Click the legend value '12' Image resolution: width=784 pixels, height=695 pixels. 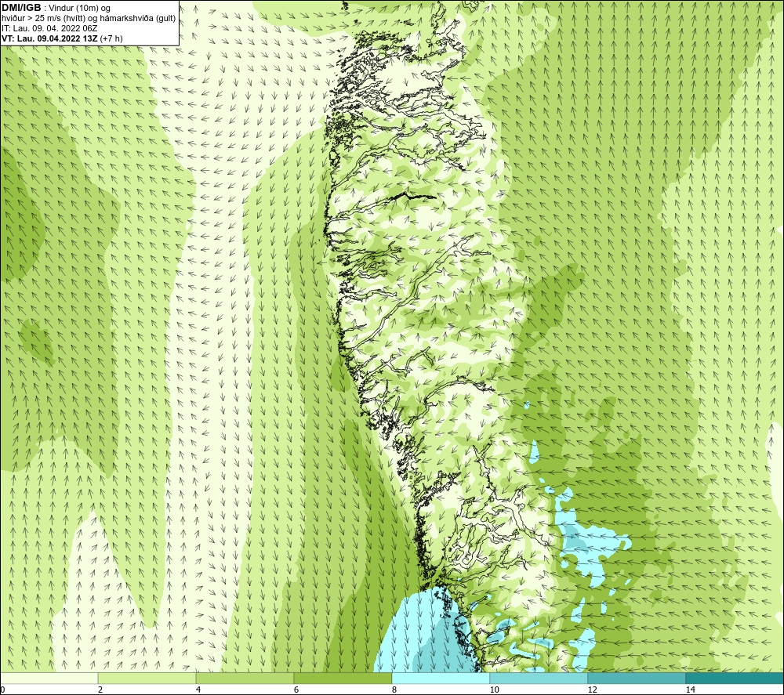(592, 690)
